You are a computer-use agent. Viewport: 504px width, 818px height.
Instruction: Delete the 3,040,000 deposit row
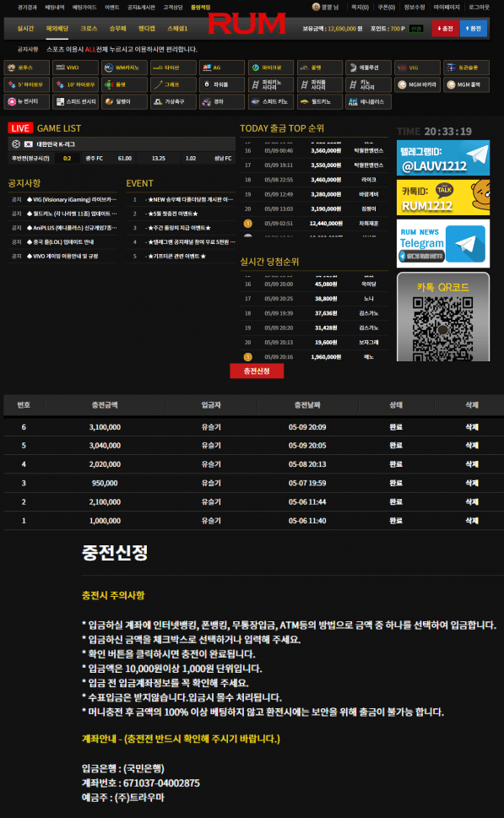472,446
